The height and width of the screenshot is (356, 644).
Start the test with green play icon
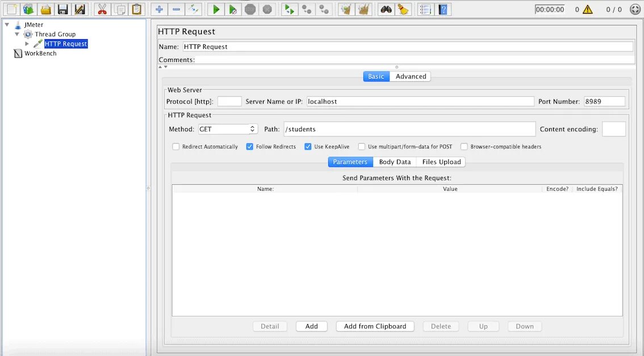pos(216,9)
